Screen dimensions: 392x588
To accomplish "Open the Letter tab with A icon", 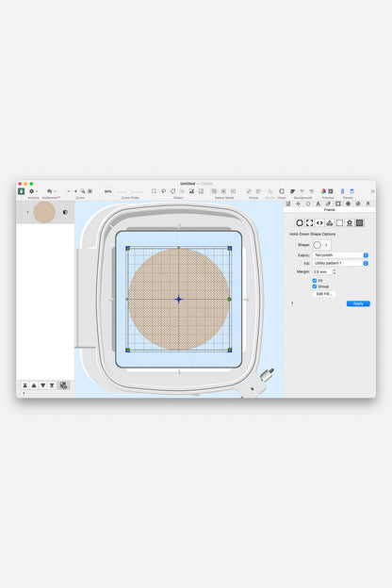I will tap(318, 204).
